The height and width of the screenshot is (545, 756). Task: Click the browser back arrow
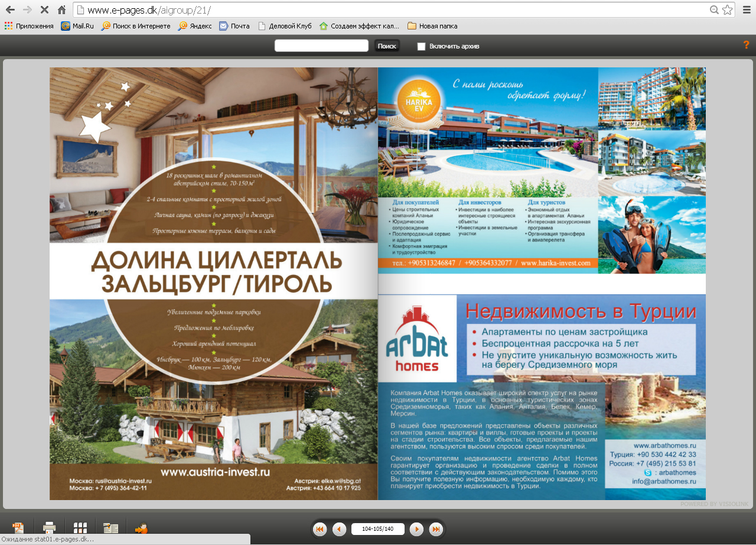10,9
